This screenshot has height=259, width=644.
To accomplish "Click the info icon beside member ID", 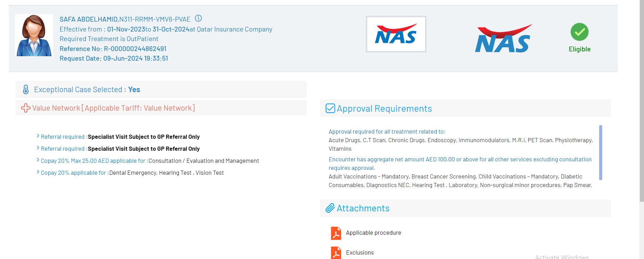I will 198,18.
